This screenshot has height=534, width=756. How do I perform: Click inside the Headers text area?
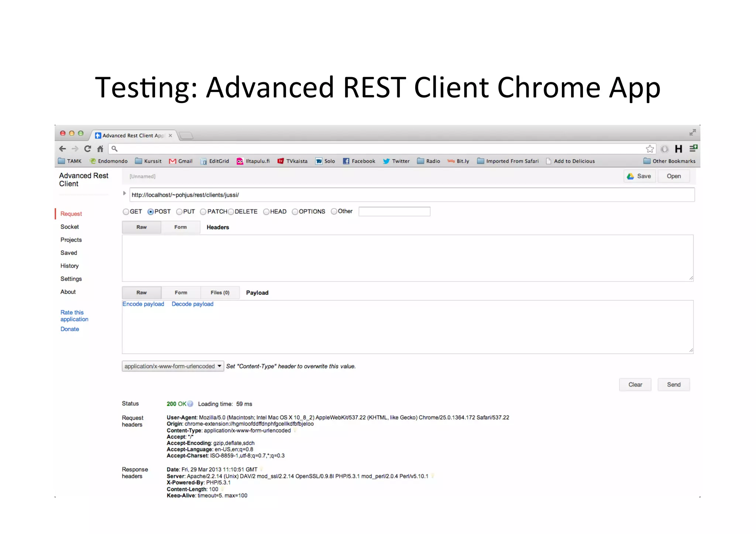coord(408,258)
